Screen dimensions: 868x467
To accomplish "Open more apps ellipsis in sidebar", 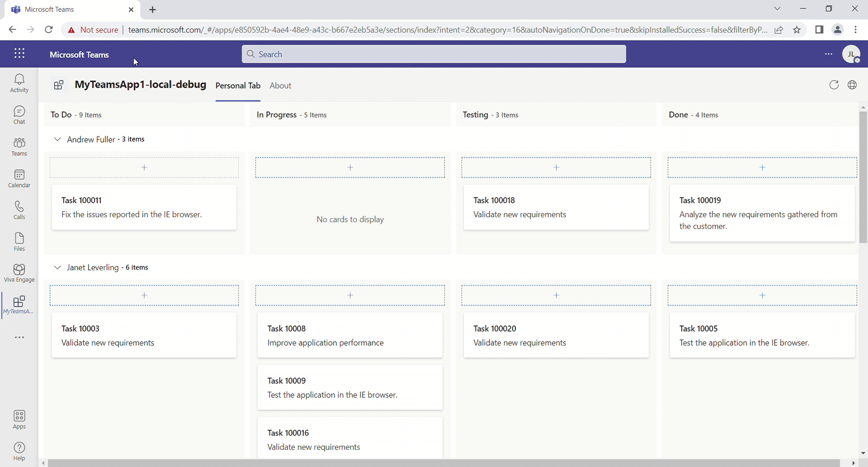I will point(19,338).
